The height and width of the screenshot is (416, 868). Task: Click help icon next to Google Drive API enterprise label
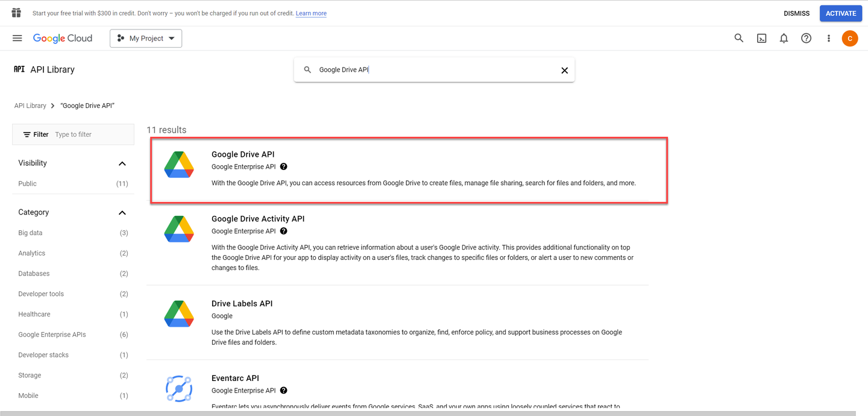pyautogui.click(x=283, y=166)
